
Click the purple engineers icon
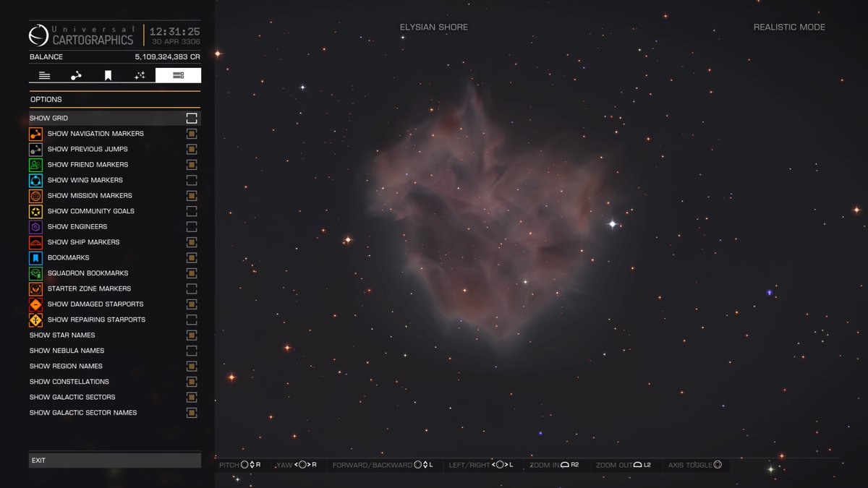click(35, 227)
